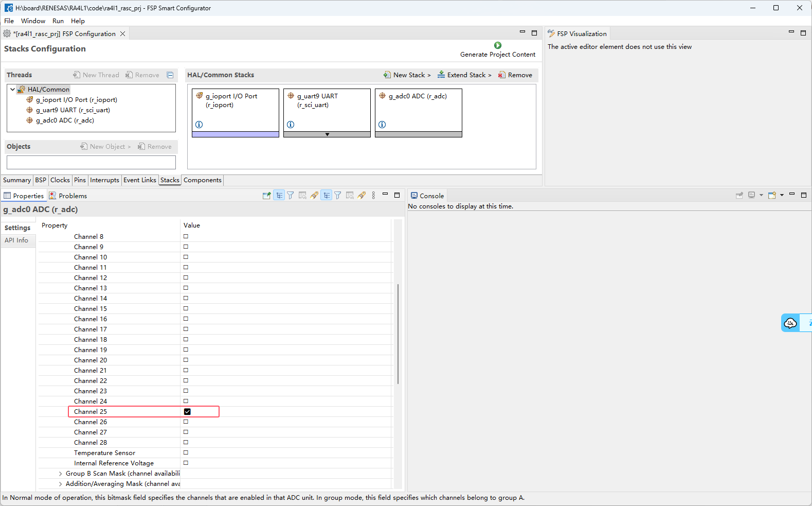Screen dimensions: 812x506
Task: Collapse the HAL/Common thread tree node
Action: tap(12, 90)
